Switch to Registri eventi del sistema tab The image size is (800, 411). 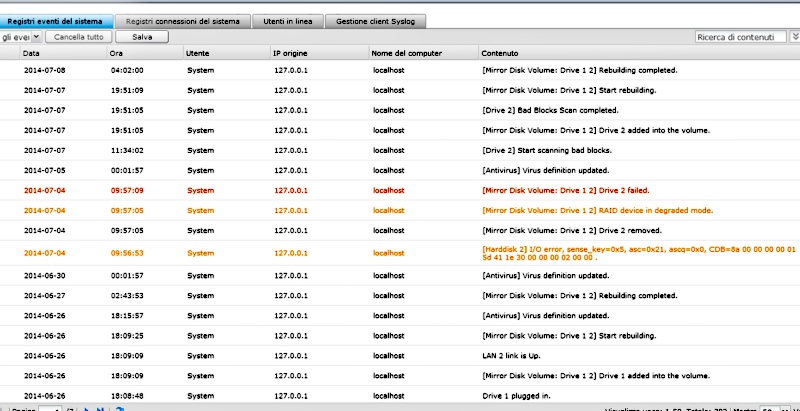(x=56, y=20)
